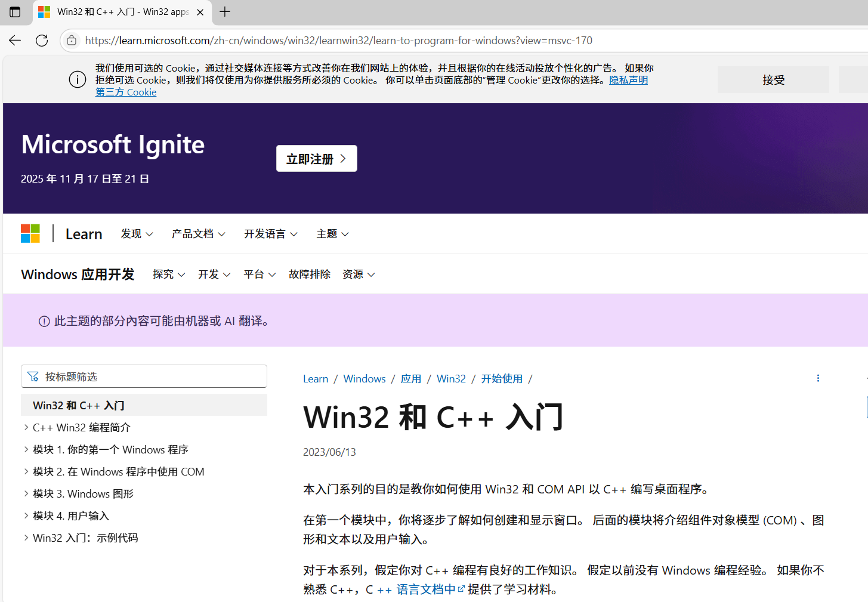Click the date 2023/06/13 text
The width and height of the screenshot is (868, 602).
(329, 452)
